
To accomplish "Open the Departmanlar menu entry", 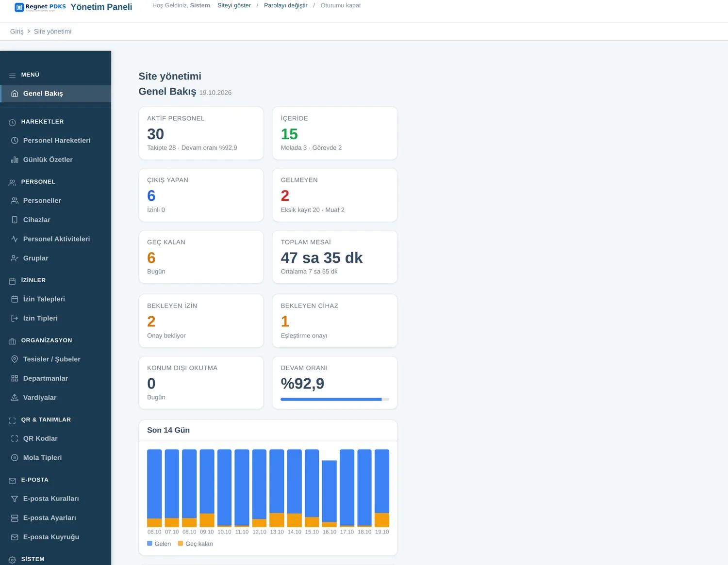I will coord(56,379).
